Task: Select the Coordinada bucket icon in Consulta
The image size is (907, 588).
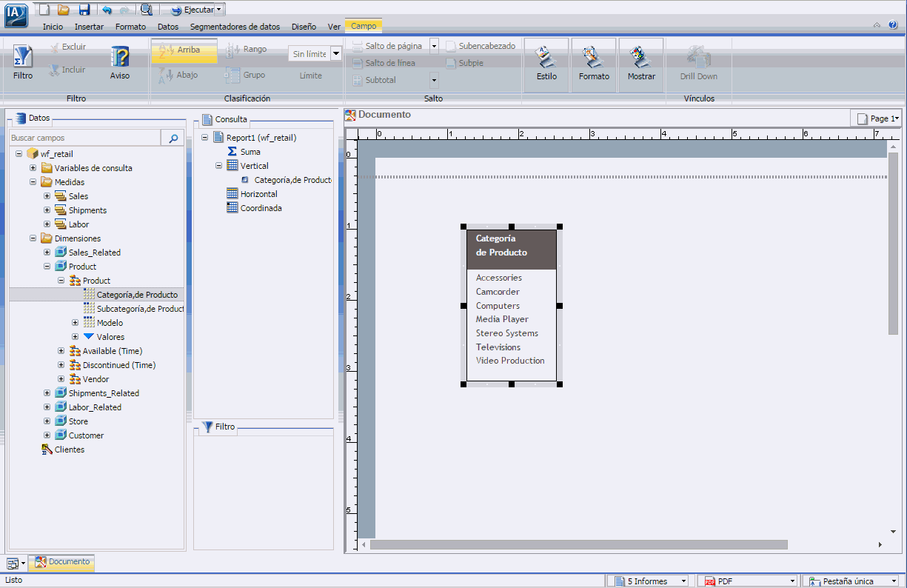Action: tap(232, 208)
